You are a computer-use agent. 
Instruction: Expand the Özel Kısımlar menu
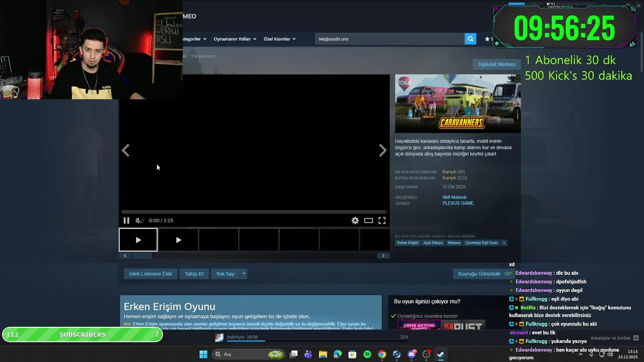click(280, 39)
